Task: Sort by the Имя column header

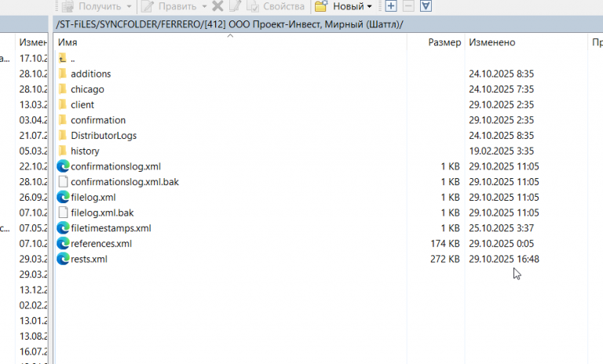Action: (230, 42)
